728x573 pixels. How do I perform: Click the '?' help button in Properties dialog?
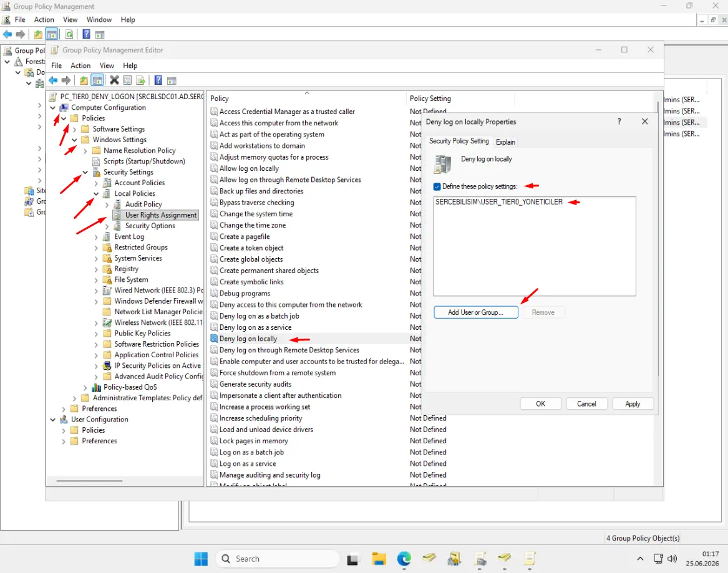click(x=619, y=122)
